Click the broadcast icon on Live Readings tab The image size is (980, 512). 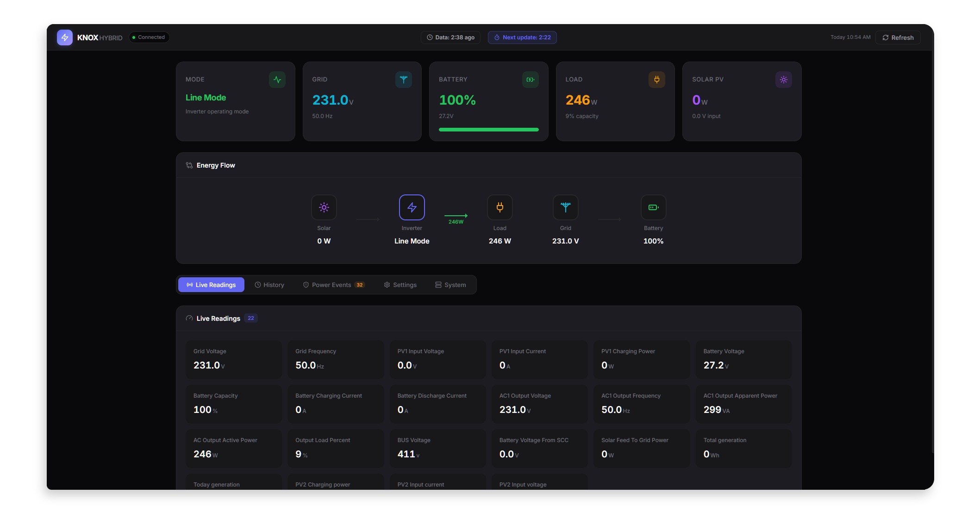tap(190, 285)
